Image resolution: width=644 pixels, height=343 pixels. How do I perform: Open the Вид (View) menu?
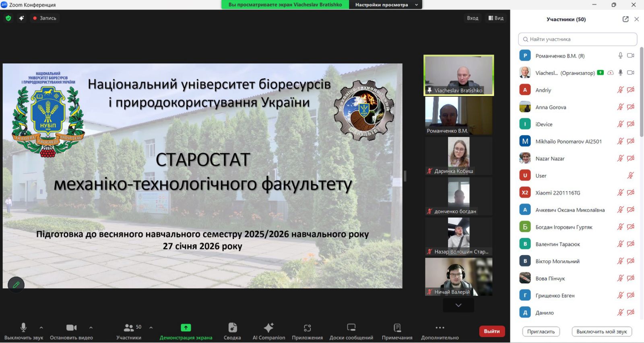click(496, 18)
